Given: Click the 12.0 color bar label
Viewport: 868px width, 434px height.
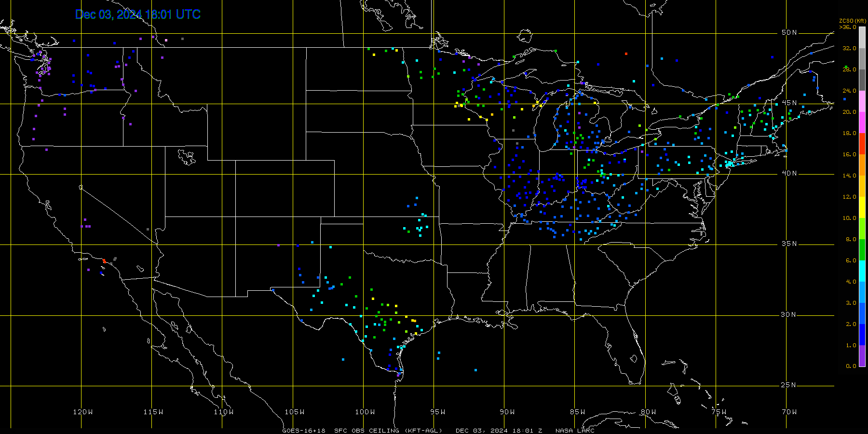Looking at the screenshot, I should 849,197.
